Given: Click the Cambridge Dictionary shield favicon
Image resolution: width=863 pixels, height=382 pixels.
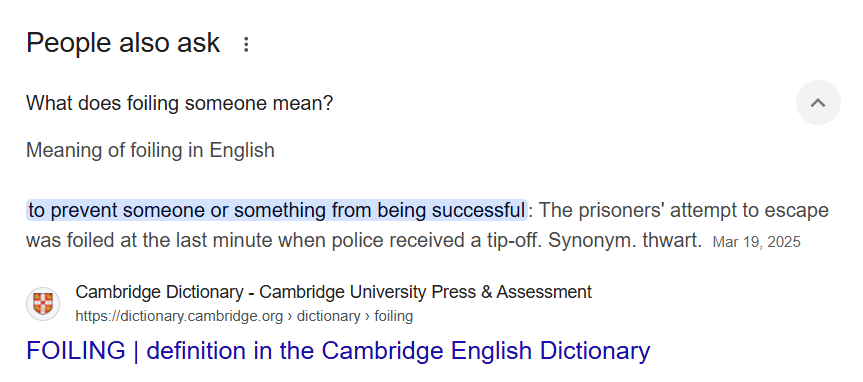Looking at the screenshot, I should (43, 304).
